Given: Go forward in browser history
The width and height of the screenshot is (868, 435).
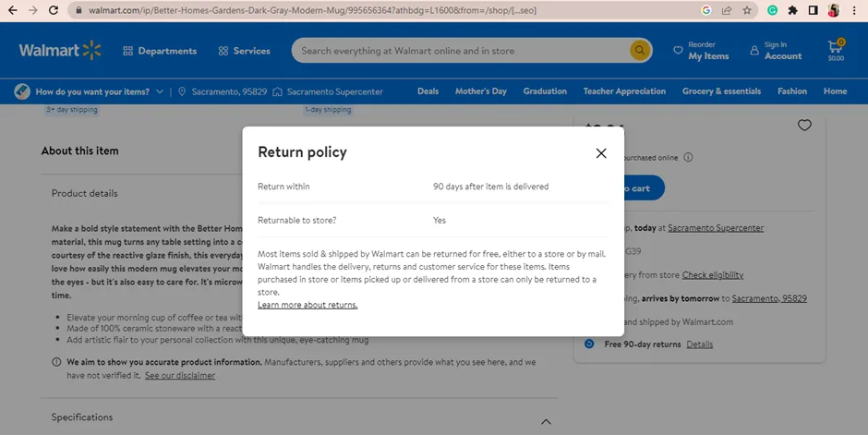Looking at the screenshot, I should [33, 10].
